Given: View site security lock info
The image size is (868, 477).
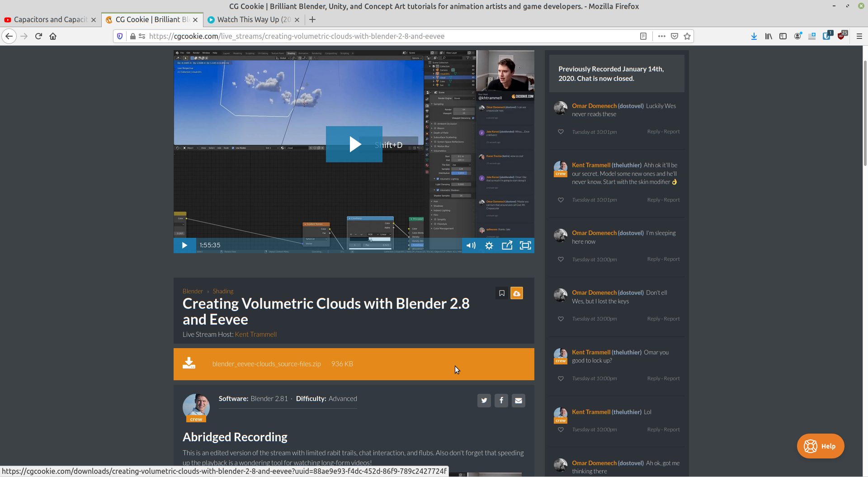Looking at the screenshot, I should click(x=132, y=36).
